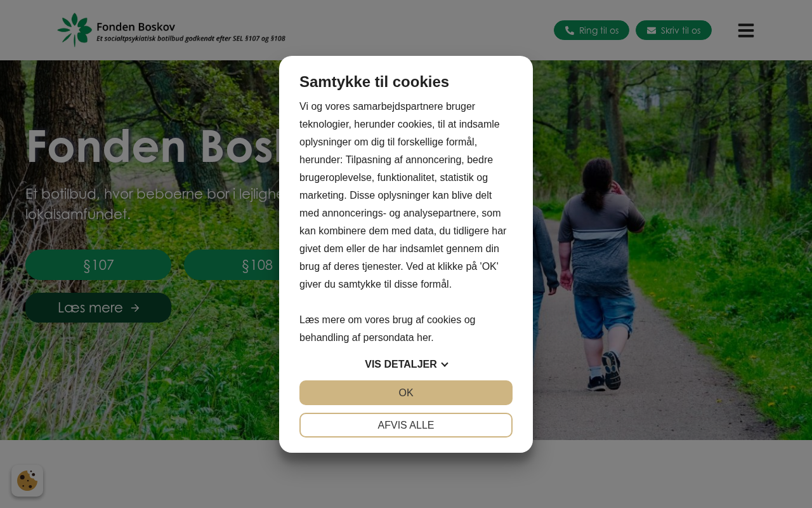The width and height of the screenshot is (812, 508).
Task: Click the Samtykke til cookies heading
Action: tap(374, 81)
